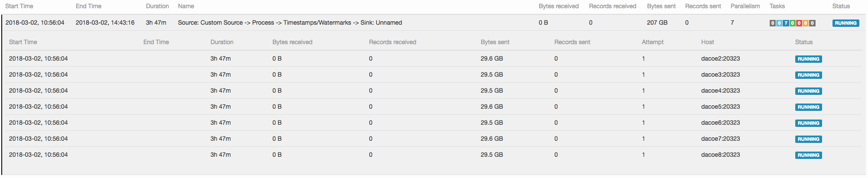Click RUNNING badge for dacoe8:20323 subtask
Image resolution: width=868 pixels, height=178 pixels.
point(808,155)
